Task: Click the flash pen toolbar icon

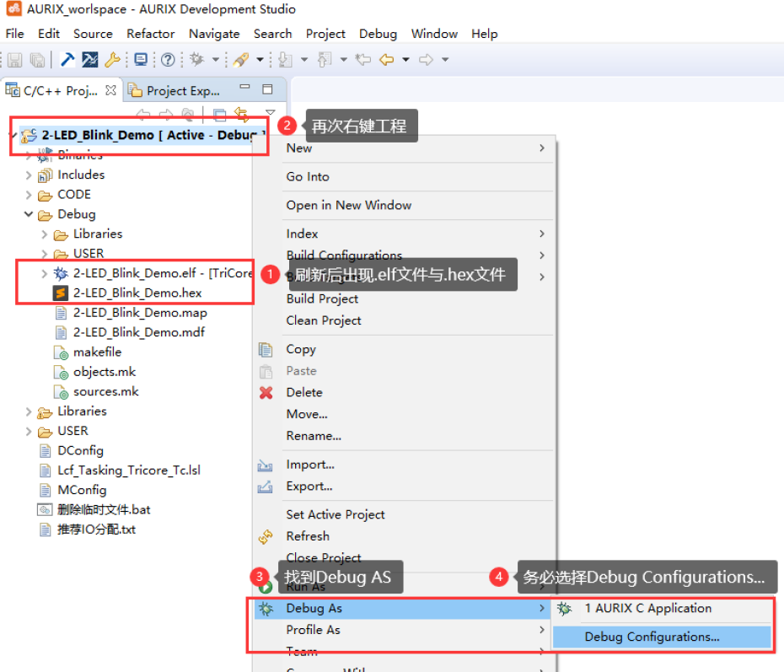Action: click(x=241, y=60)
